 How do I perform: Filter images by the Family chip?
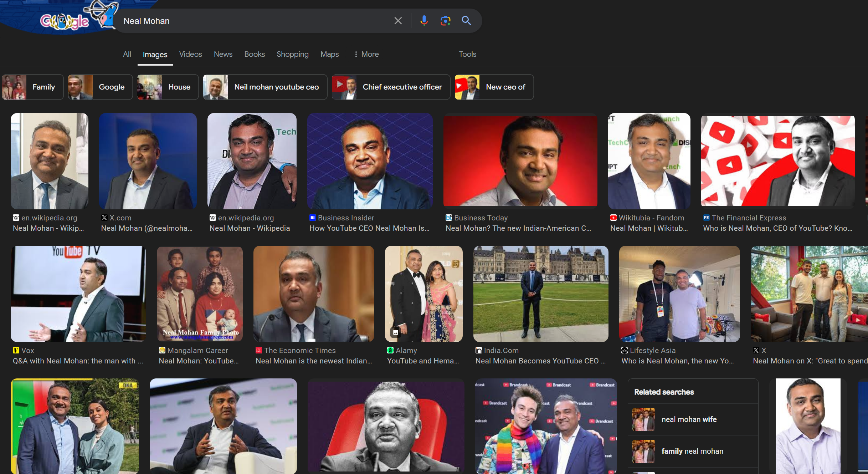[32, 87]
